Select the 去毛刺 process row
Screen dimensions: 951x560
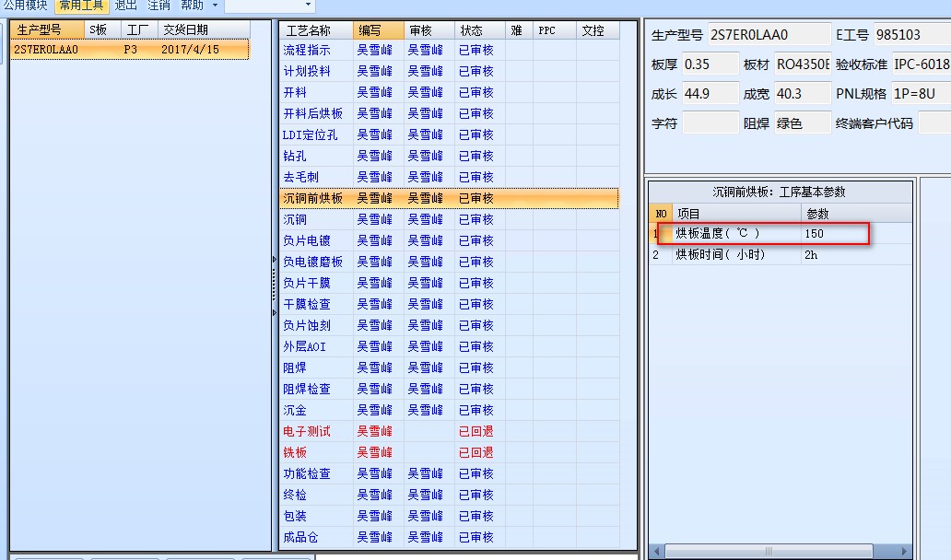(450, 177)
